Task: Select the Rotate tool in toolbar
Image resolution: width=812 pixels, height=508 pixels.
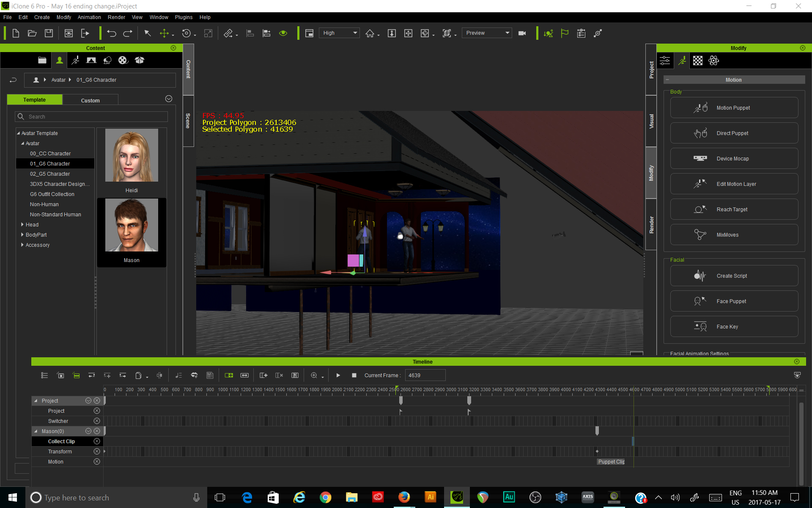Action: click(x=186, y=33)
